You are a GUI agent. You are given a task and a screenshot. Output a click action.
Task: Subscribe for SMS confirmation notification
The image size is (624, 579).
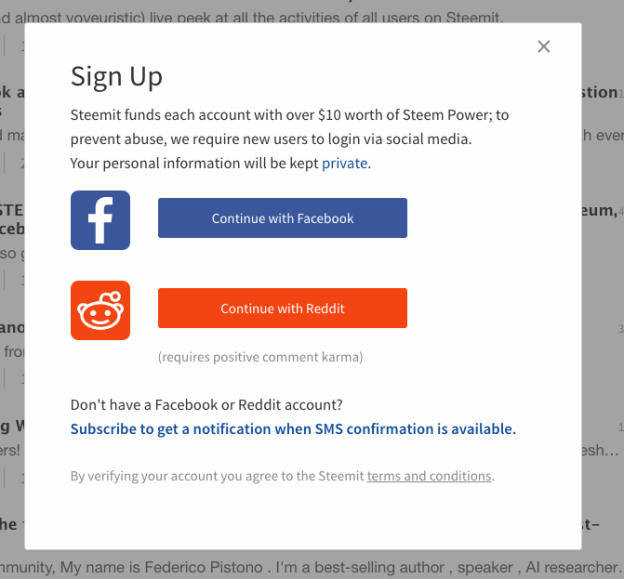[x=293, y=429]
